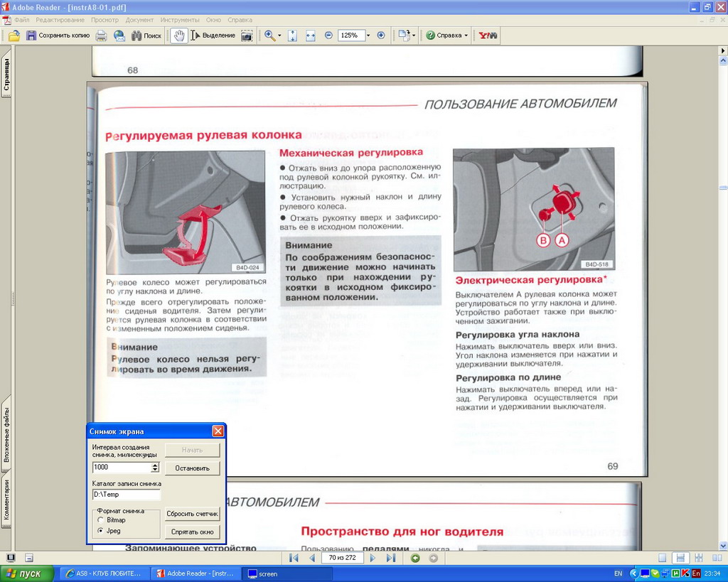This screenshot has width=728, height=582.
Task: Activate the Snapshot camera tool
Action: tap(247, 36)
